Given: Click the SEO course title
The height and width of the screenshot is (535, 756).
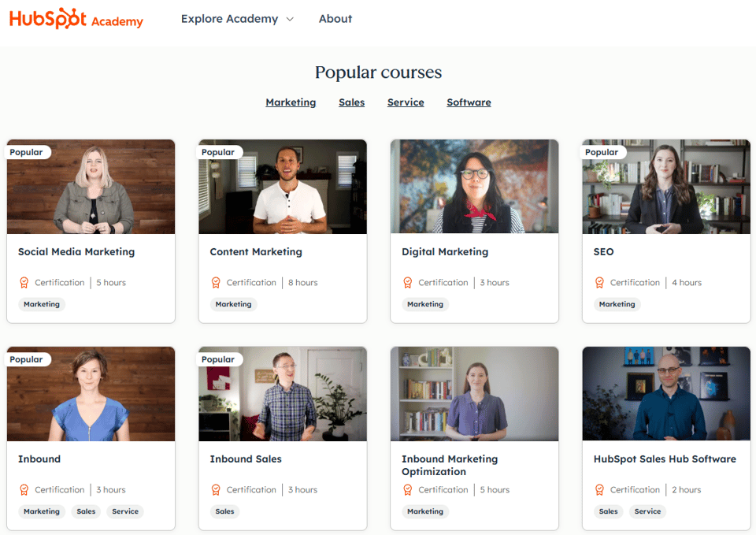Looking at the screenshot, I should pos(604,252).
